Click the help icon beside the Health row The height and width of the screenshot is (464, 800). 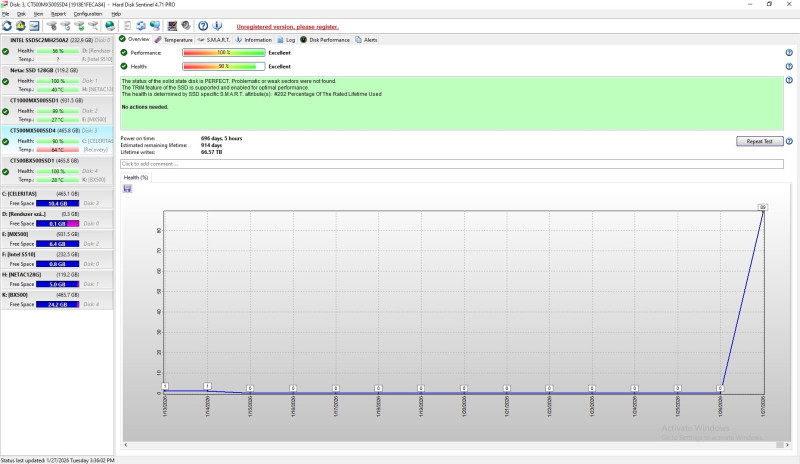789,66
